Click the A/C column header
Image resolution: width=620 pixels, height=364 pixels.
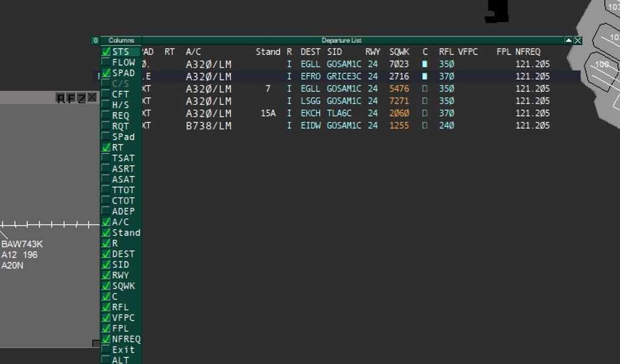193,51
